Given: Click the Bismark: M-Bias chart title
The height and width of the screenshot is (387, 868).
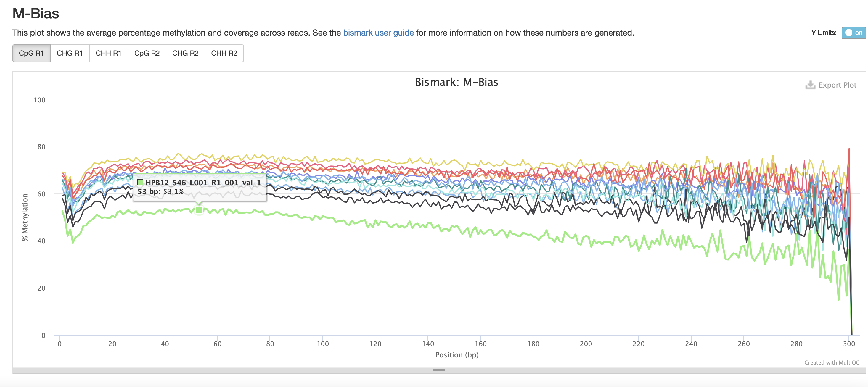Looking at the screenshot, I should coord(456,82).
